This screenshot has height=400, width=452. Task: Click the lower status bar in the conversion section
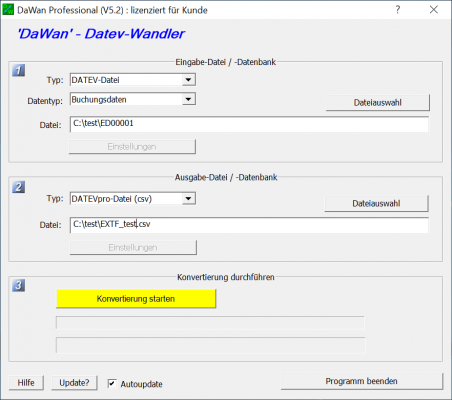tap(211, 345)
